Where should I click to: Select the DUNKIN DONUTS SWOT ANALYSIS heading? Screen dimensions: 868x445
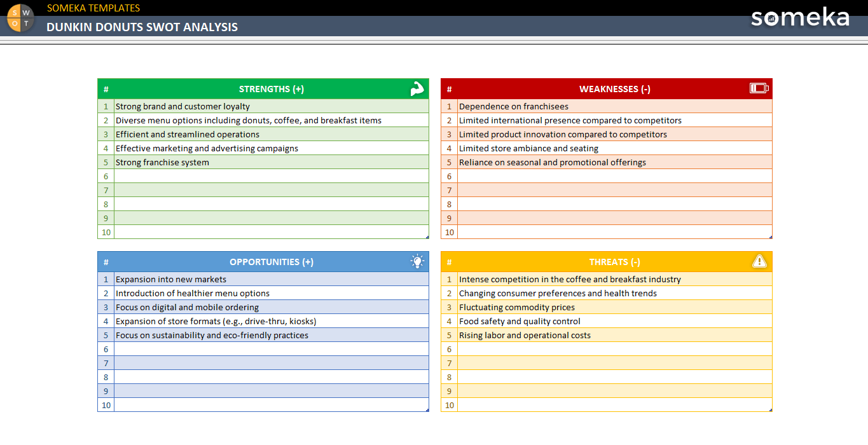point(142,27)
